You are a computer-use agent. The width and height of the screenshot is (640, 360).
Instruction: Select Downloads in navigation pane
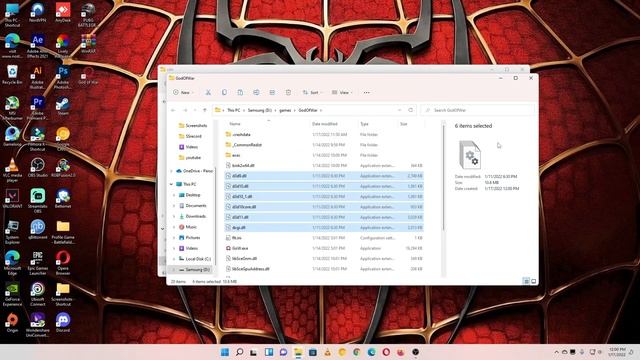193,216
